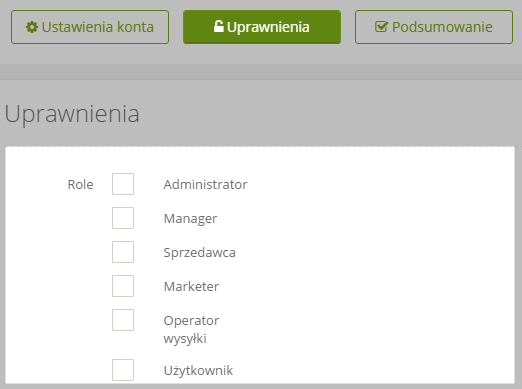Click the Użytkownik label text

click(x=198, y=370)
